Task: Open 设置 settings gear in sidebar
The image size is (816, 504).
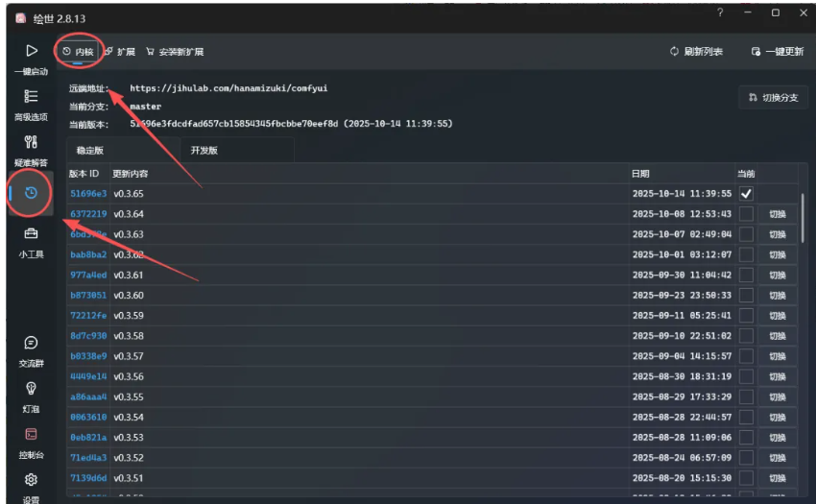Action: pos(31,484)
